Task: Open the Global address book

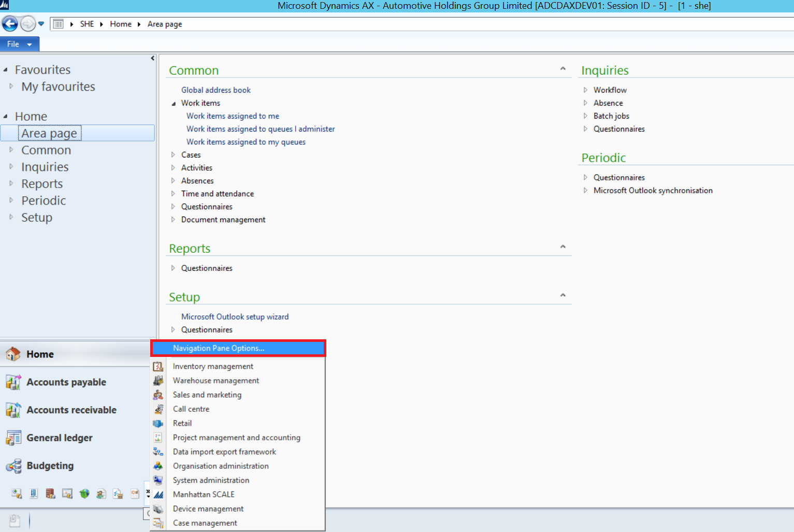Action: pyautogui.click(x=216, y=90)
